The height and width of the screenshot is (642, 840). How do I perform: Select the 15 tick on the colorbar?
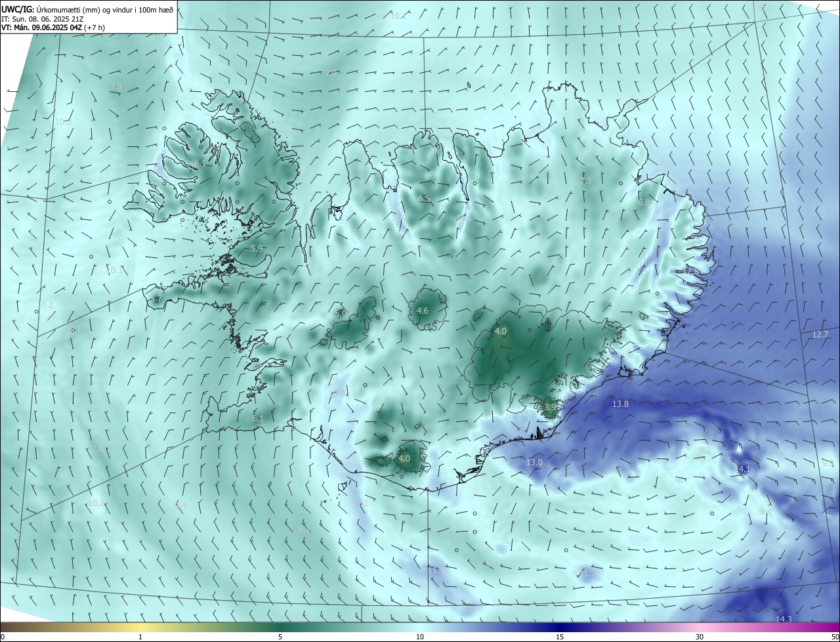pos(560,637)
